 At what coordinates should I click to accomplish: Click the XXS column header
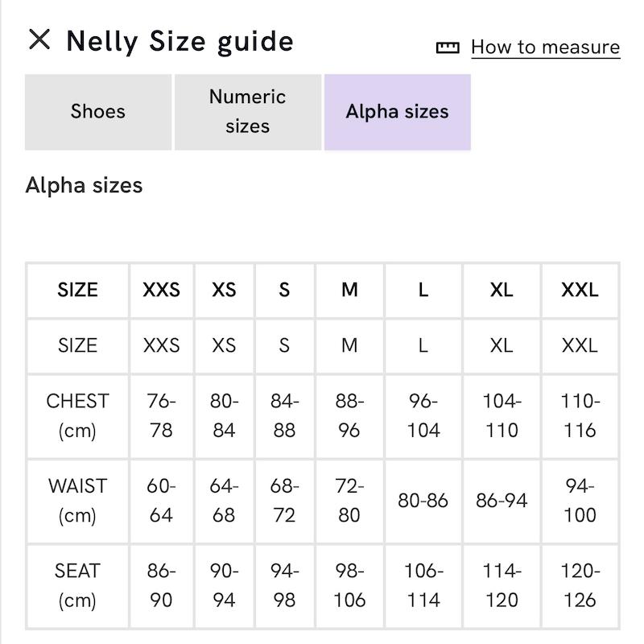click(x=162, y=290)
